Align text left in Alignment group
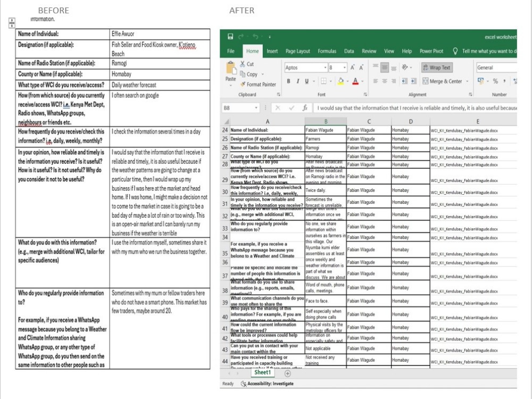532x399 pixels. tap(376, 81)
